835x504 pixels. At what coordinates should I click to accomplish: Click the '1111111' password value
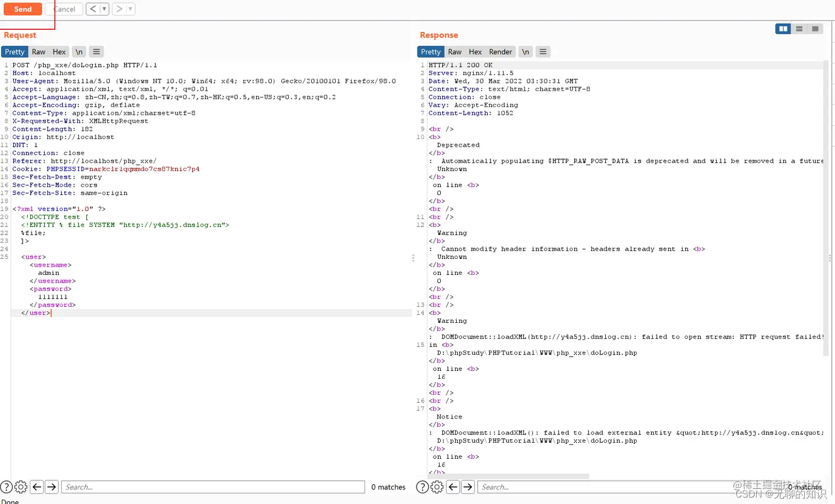tap(53, 297)
